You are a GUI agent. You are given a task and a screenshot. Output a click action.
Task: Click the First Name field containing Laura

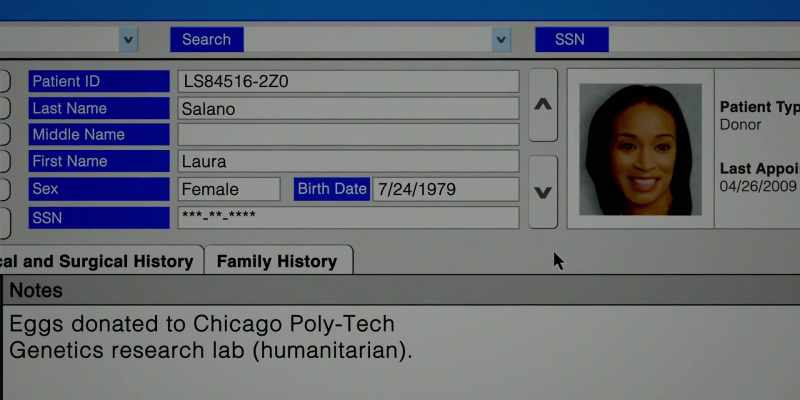[x=348, y=161]
